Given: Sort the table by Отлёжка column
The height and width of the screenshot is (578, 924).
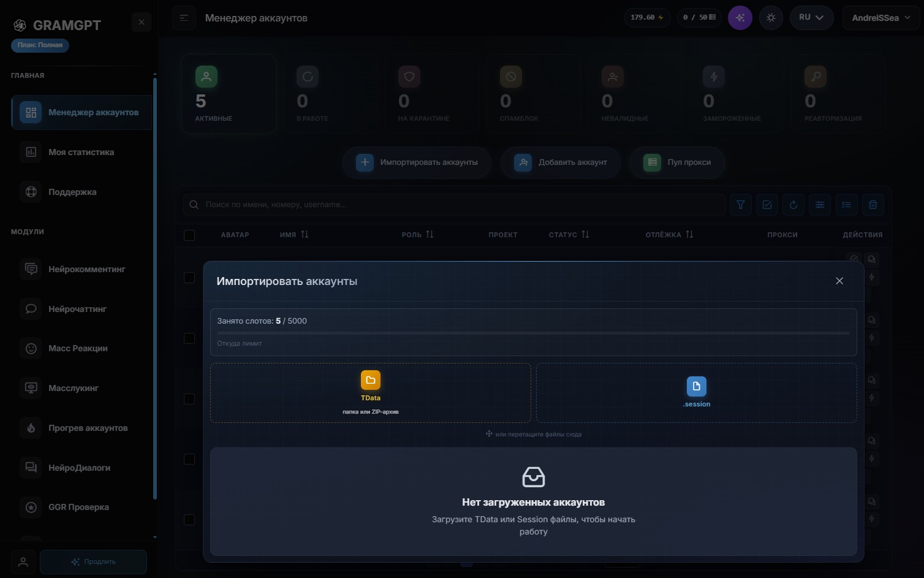Looking at the screenshot, I should (670, 235).
